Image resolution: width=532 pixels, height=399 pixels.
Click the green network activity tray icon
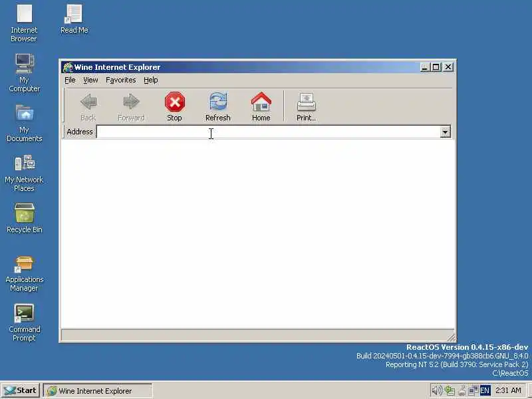point(450,390)
